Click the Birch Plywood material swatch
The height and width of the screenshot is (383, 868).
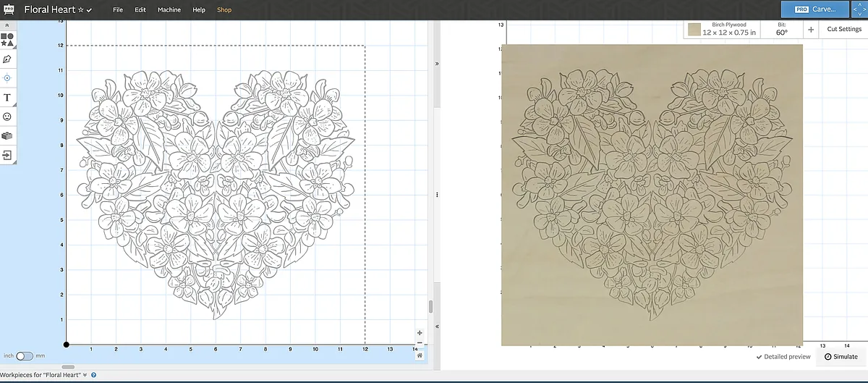[694, 30]
